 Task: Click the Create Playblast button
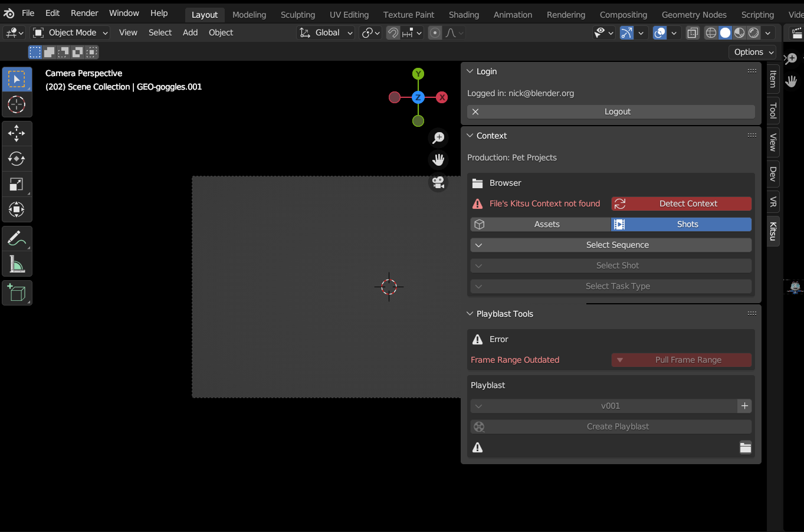(x=611, y=426)
